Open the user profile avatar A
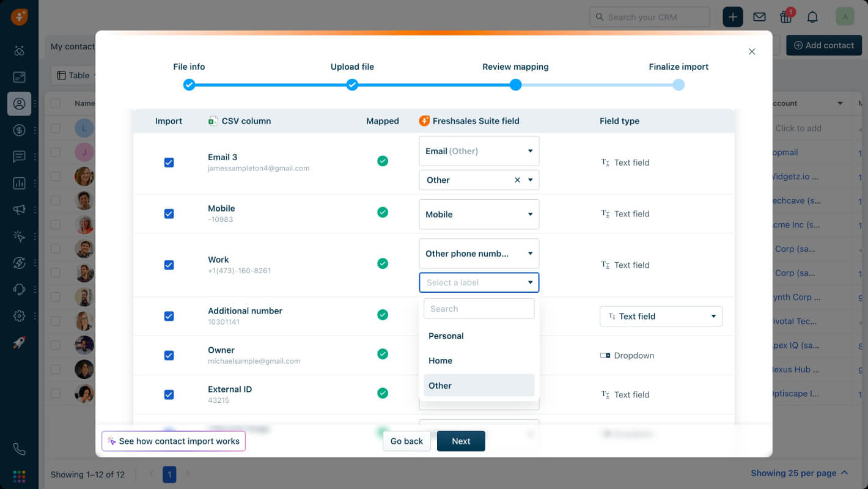 (x=845, y=17)
